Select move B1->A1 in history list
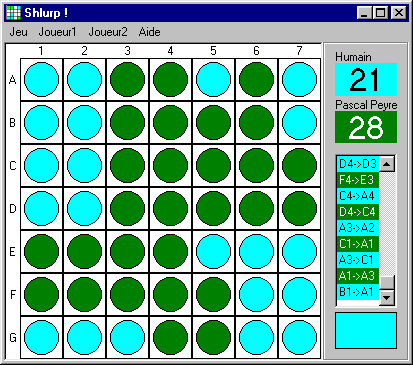This screenshot has height=365, width=413. pos(358,292)
